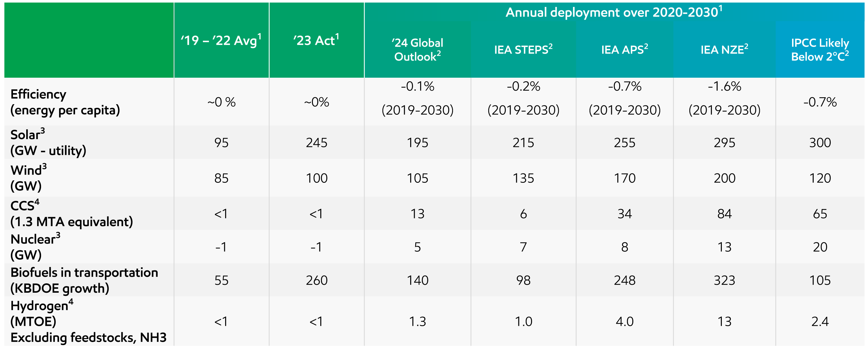Select the IEA NZE column header
Image resolution: width=868 pixels, height=349 pixels.
(x=724, y=49)
